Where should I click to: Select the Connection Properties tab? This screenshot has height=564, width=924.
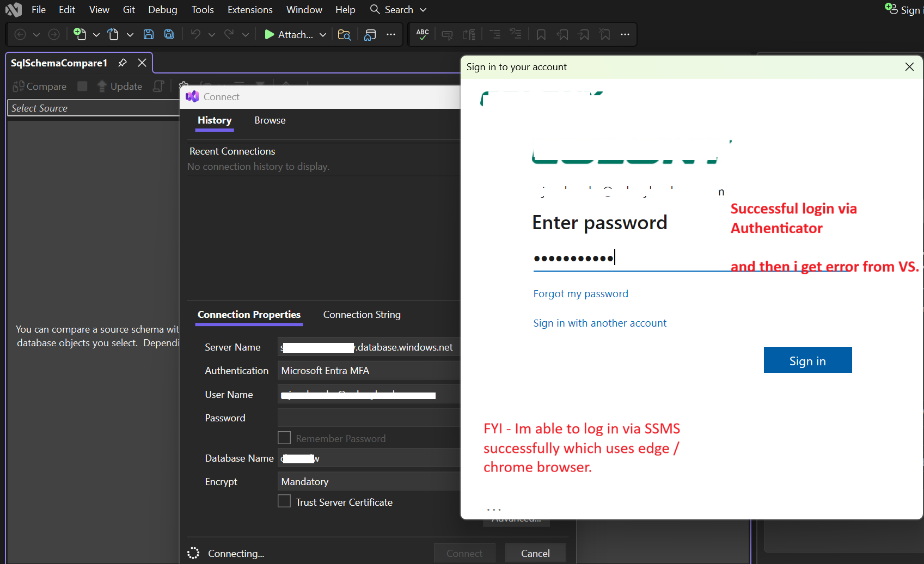coord(249,315)
